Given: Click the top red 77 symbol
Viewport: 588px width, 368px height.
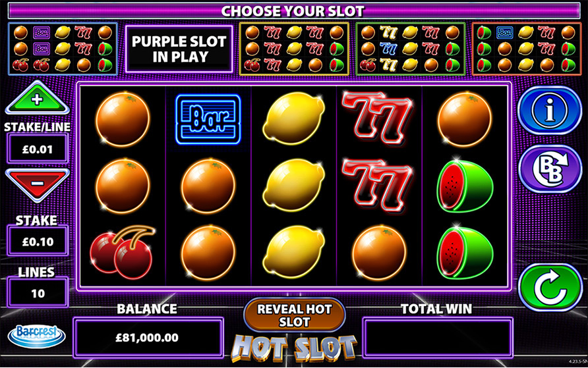Looking at the screenshot, I should pyautogui.click(x=378, y=118).
